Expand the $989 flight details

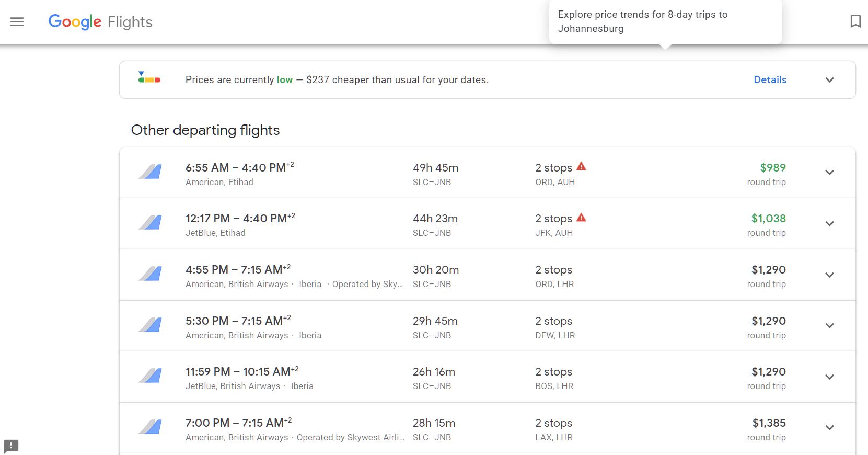click(829, 173)
